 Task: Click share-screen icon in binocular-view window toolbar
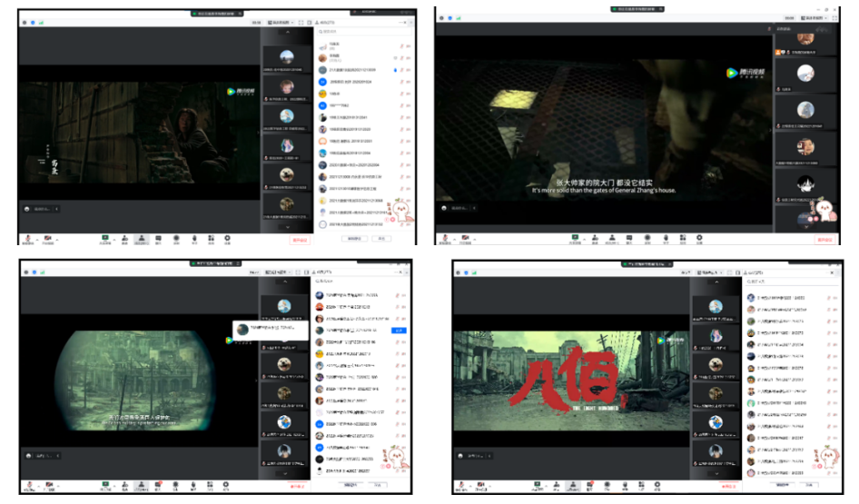pyautogui.click(x=105, y=486)
